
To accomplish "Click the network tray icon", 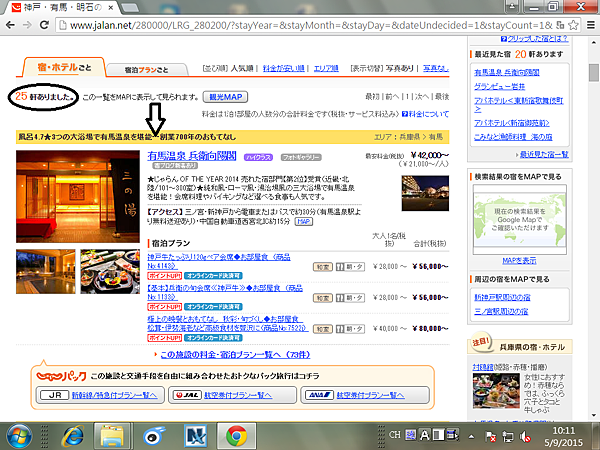I will (508, 436).
